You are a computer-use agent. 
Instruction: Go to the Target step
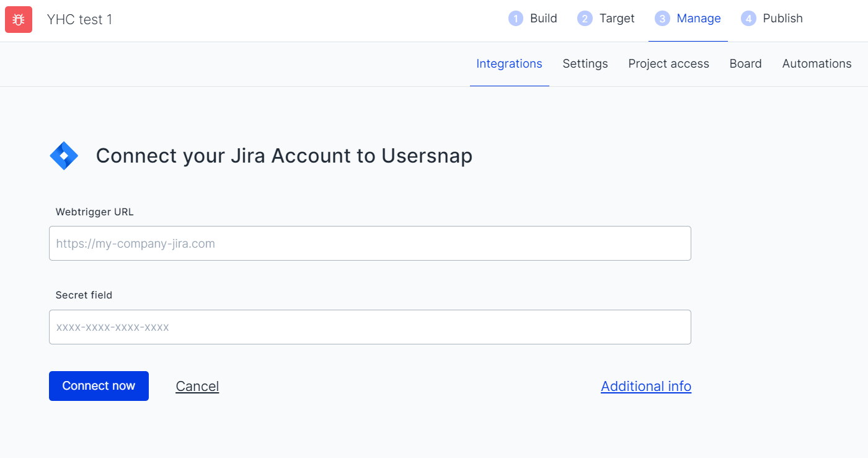coord(606,19)
